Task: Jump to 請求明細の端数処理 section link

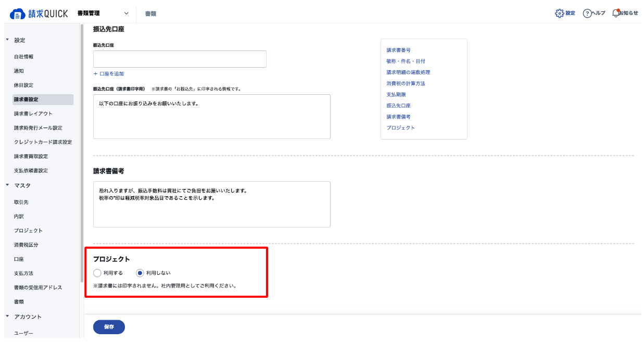Action: point(408,72)
